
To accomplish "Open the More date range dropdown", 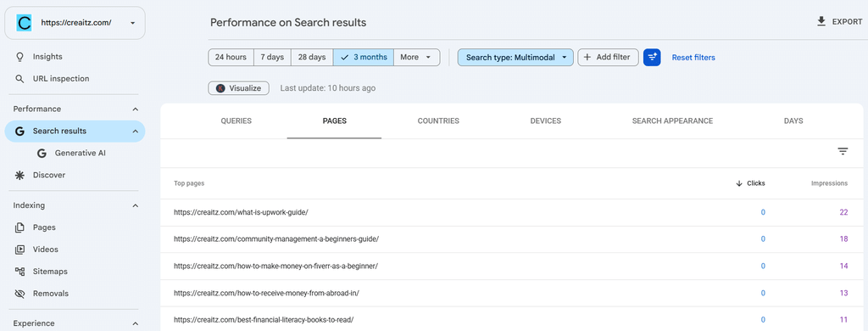I will [417, 57].
